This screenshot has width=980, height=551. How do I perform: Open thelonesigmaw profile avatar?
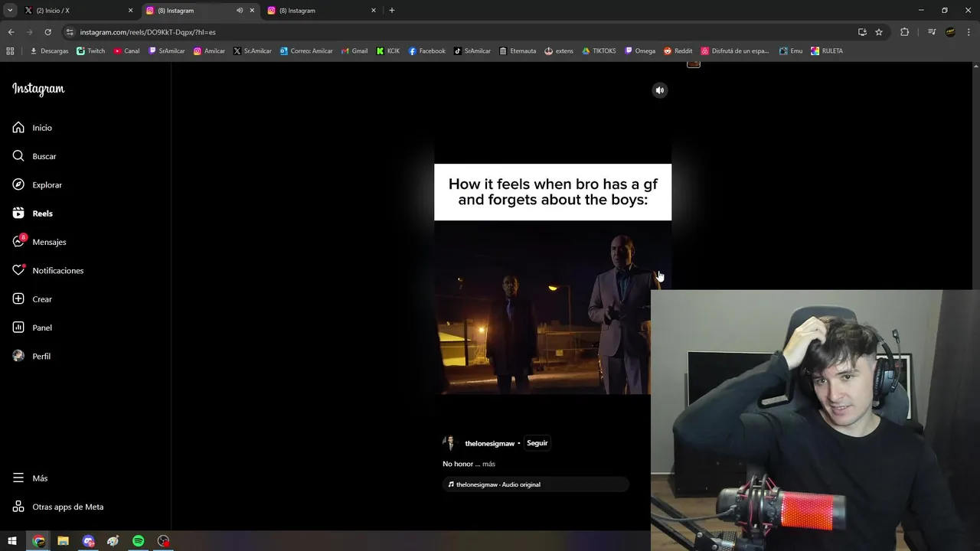tap(449, 443)
